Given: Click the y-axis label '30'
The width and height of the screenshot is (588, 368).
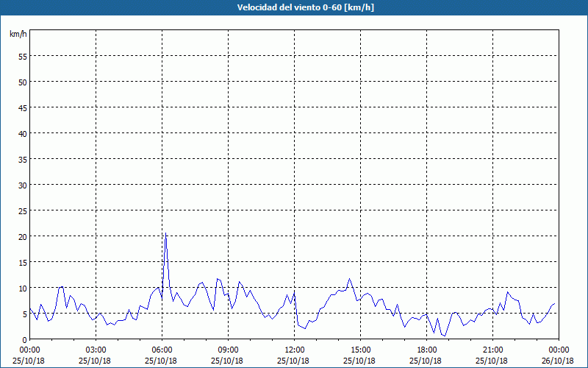Looking at the screenshot, I should click(x=23, y=185).
